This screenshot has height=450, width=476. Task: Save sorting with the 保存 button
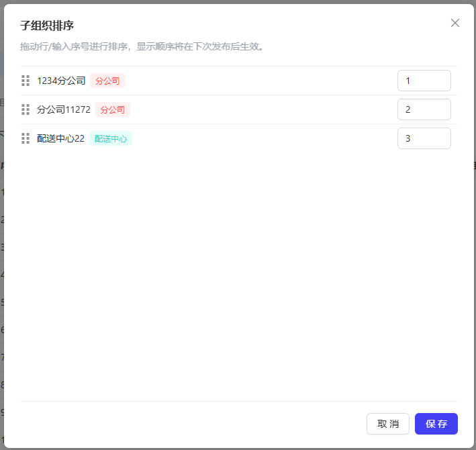pos(436,424)
